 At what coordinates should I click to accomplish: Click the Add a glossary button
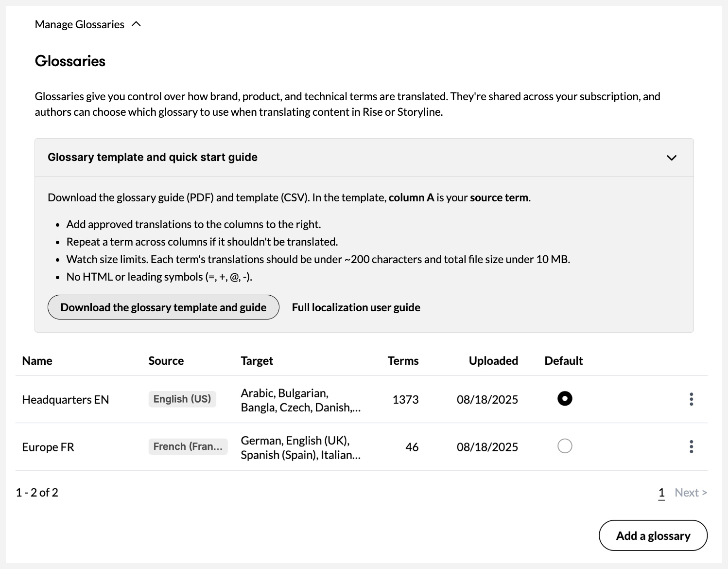(x=653, y=535)
